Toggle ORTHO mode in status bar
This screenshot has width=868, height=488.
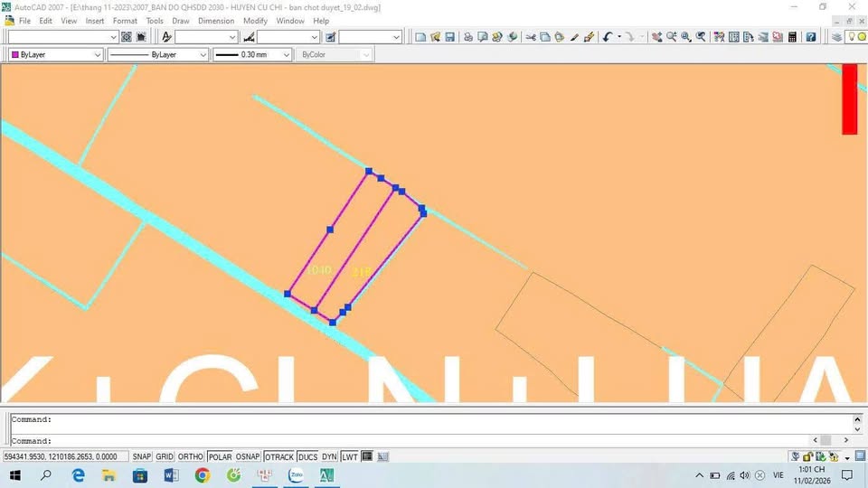[x=191, y=457]
